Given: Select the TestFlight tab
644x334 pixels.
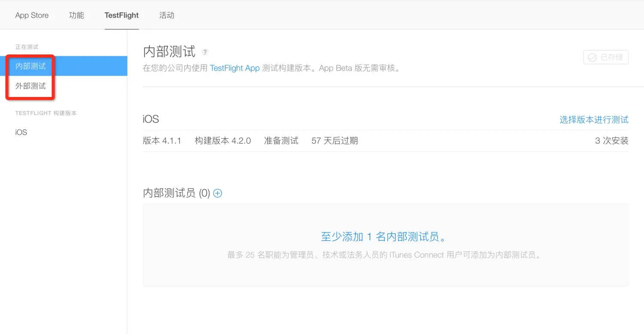Looking at the screenshot, I should [122, 15].
